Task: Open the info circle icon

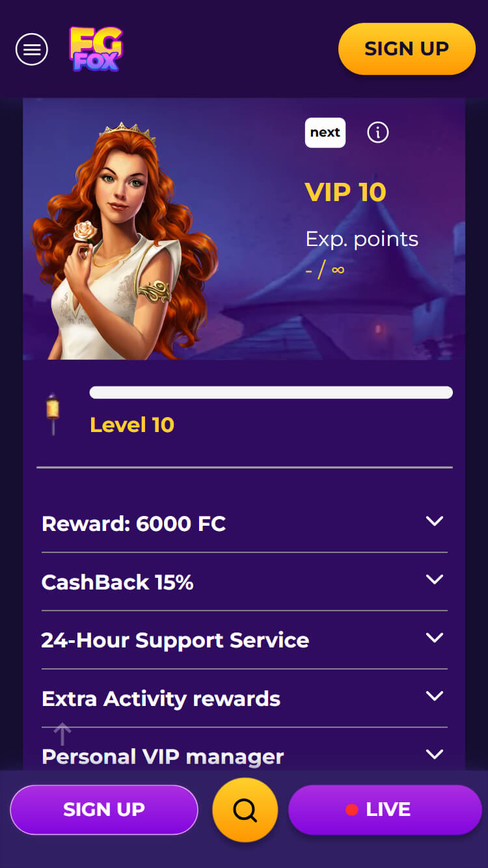Action: 378,133
